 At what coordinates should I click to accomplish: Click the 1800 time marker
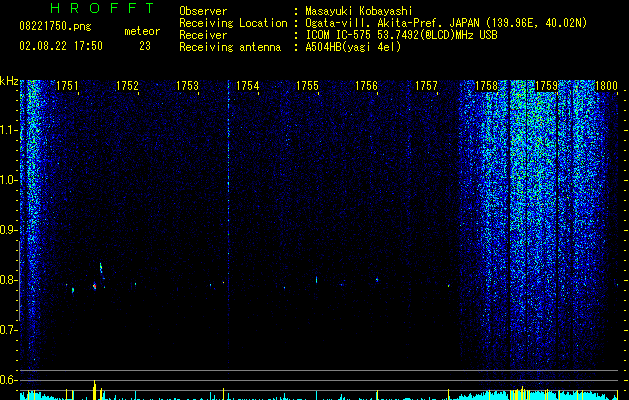tap(606, 86)
